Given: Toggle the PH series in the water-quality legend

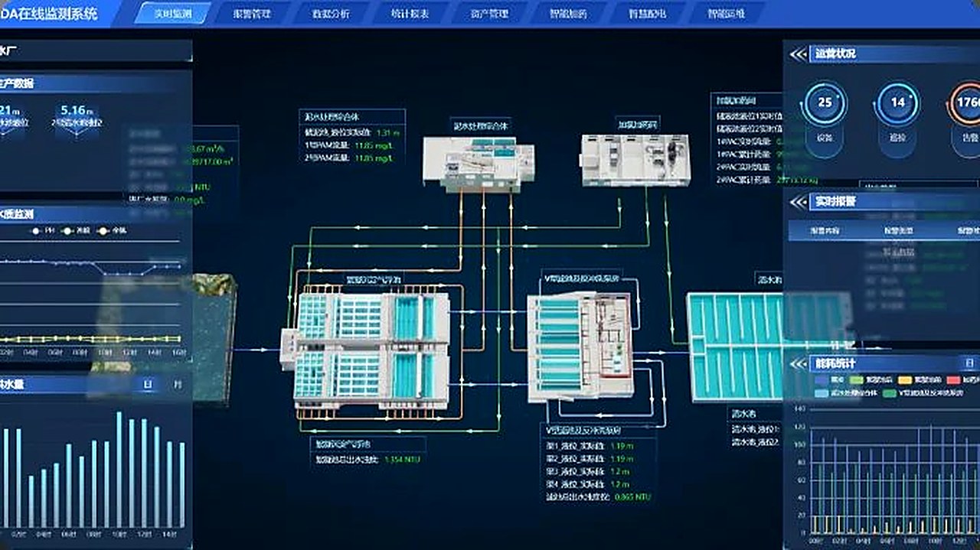Looking at the screenshot, I should pos(41,230).
